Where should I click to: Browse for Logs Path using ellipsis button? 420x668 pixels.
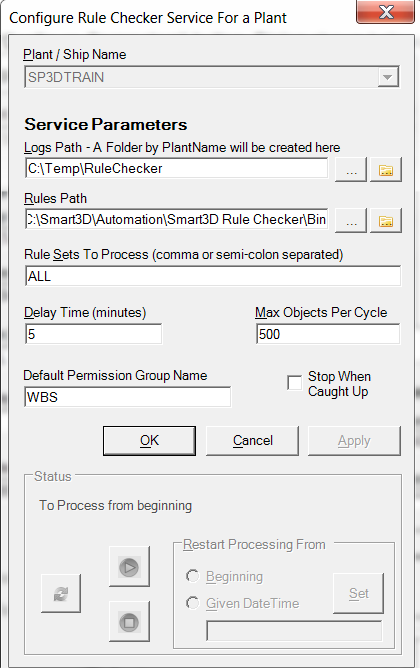pos(351,170)
